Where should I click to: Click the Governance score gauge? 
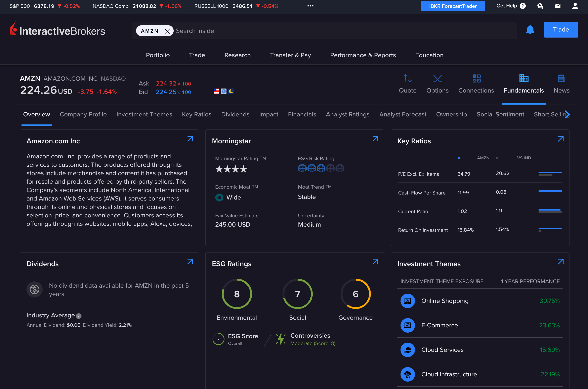click(x=355, y=294)
